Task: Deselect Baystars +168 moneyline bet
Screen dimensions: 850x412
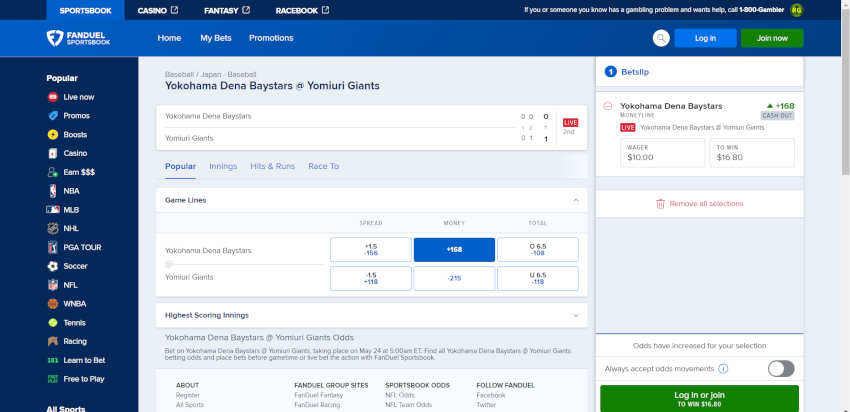Action: (454, 250)
